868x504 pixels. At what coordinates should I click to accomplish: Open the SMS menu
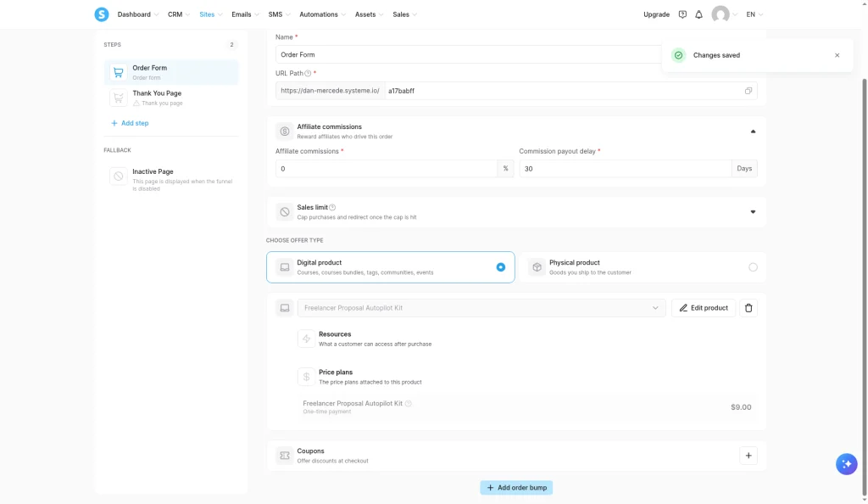(279, 14)
